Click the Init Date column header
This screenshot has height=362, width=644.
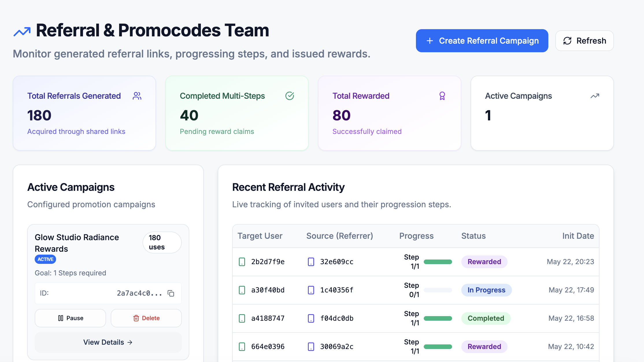(578, 236)
